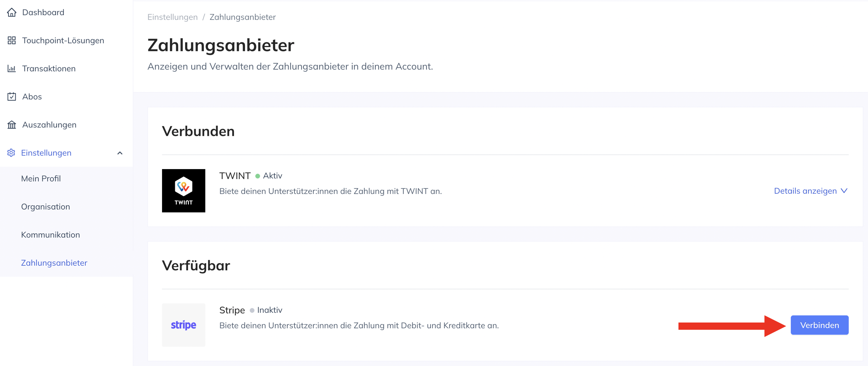This screenshot has width=868, height=366.
Task: Click the Abos calendar check icon
Action: (11, 97)
